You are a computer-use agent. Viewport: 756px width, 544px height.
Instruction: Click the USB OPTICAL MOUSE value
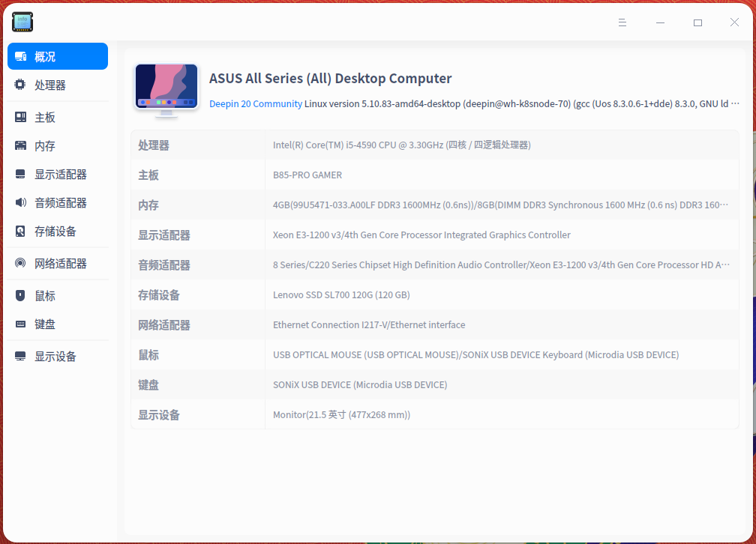tap(475, 354)
